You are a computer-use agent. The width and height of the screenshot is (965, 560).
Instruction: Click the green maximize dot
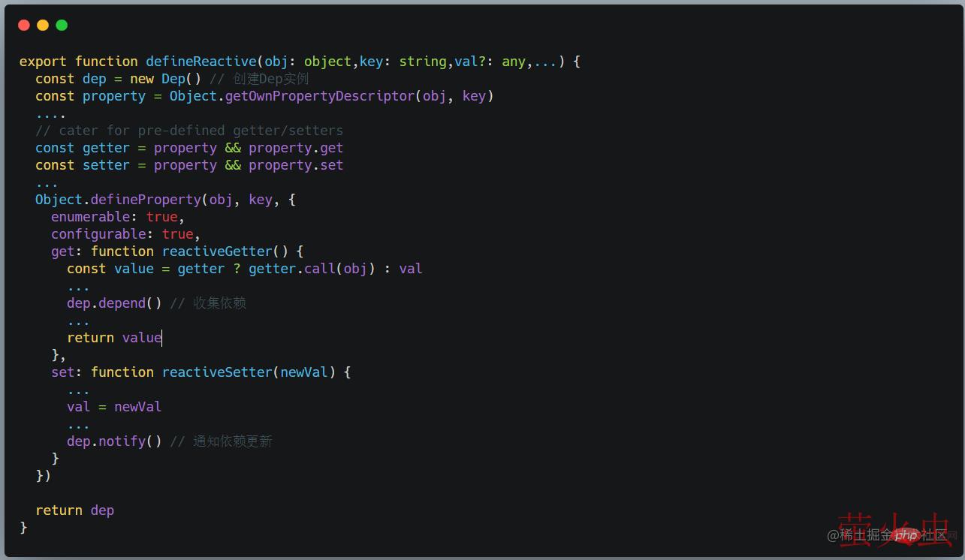tap(62, 26)
